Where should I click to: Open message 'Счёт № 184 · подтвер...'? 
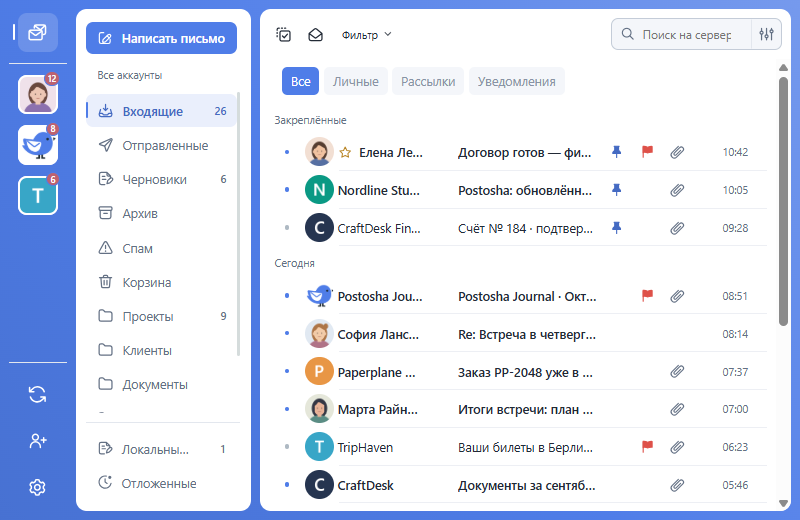pyautogui.click(x=525, y=229)
